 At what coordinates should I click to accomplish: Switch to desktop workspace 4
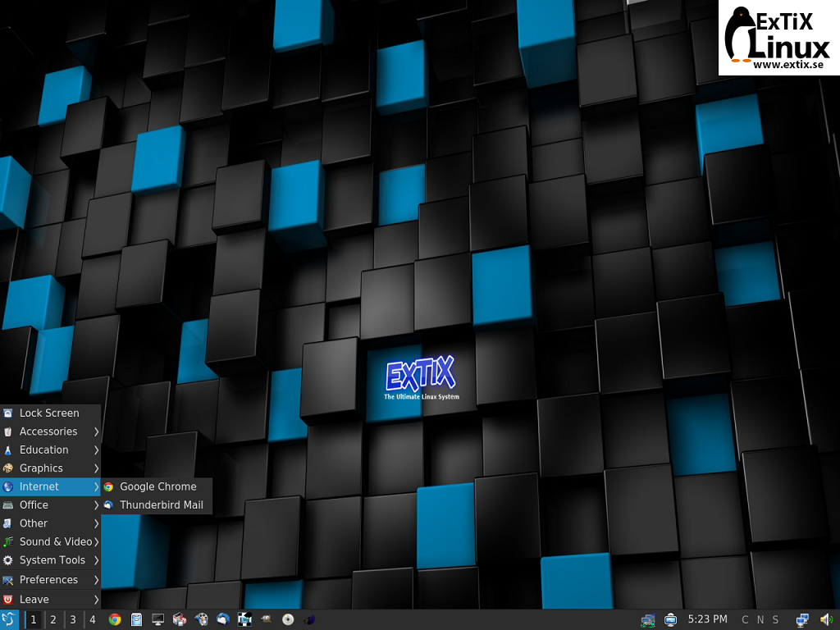(x=93, y=620)
